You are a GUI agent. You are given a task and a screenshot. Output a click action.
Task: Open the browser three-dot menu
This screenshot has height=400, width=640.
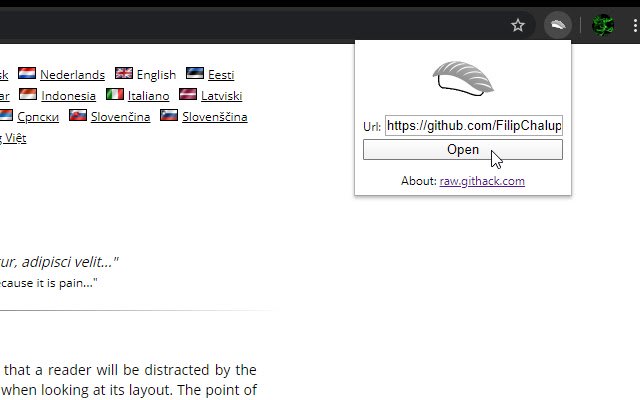[635, 25]
